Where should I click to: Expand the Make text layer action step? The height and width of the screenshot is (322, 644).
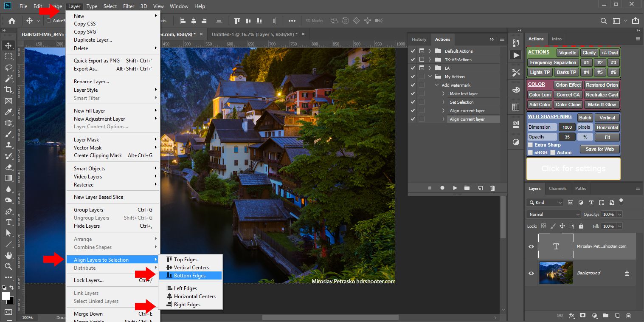[443, 93]
